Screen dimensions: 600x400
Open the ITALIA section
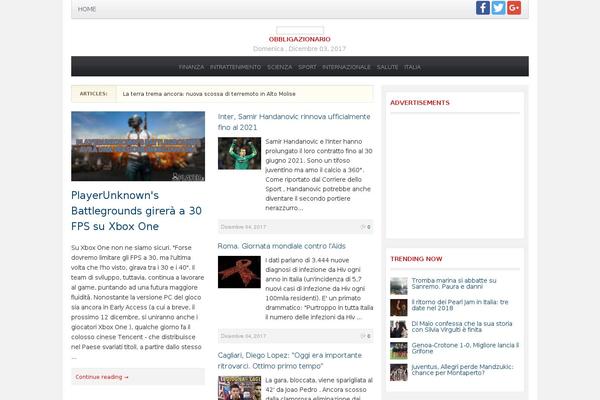pyautogui.click(x=412, y=67)
